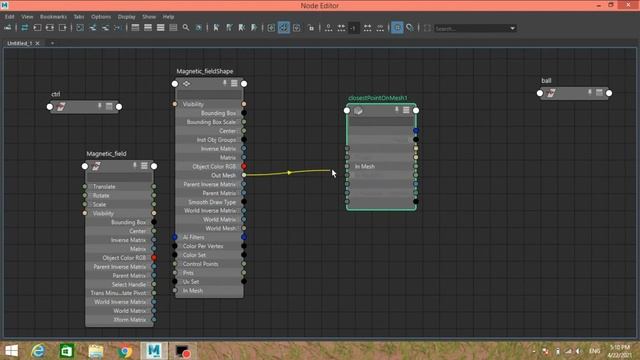Add a new tab with plus button
This screenshot has height=360, width=640.
coord(52,43)
